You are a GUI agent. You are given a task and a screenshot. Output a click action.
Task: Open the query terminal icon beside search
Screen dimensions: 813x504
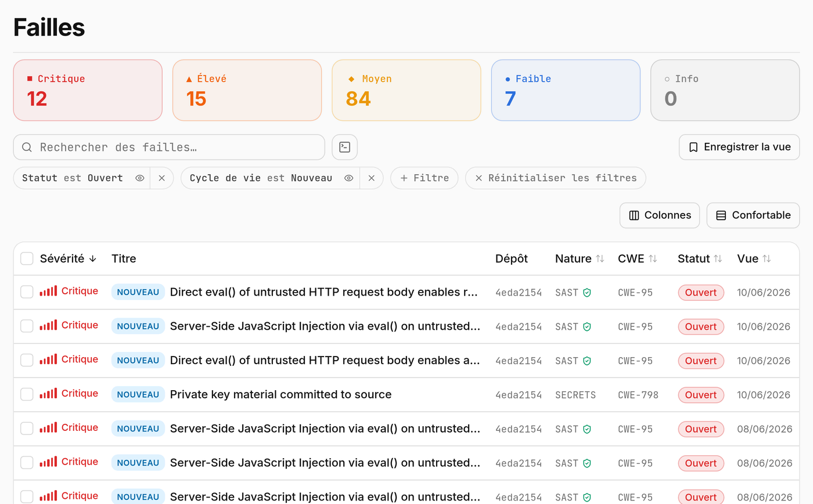point(344,147)
